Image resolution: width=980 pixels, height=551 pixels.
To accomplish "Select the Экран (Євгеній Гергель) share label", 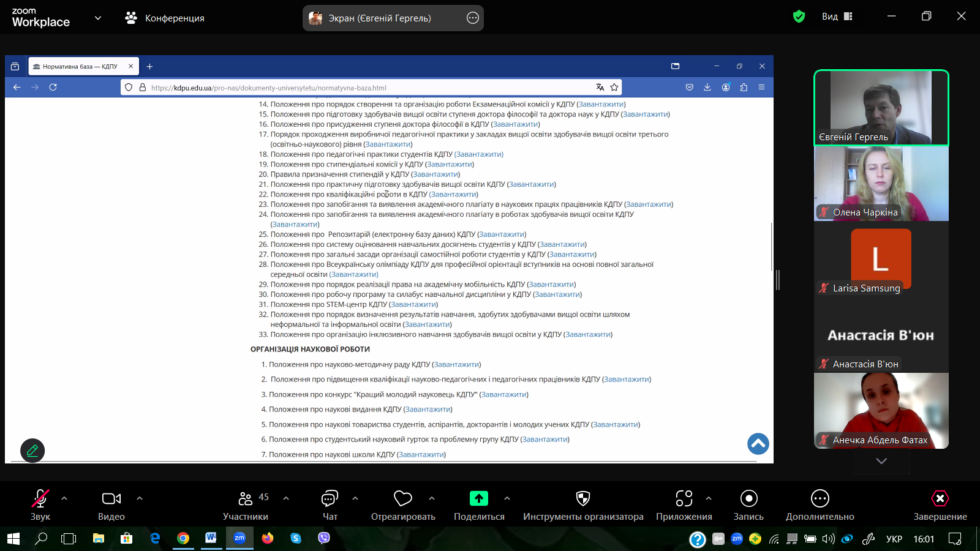I will pyautogui.click(x=380, y=18).
